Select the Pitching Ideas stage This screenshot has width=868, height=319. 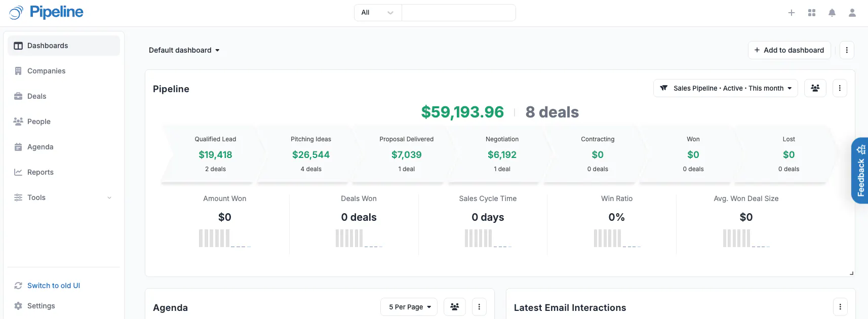(x=310, y=154)
